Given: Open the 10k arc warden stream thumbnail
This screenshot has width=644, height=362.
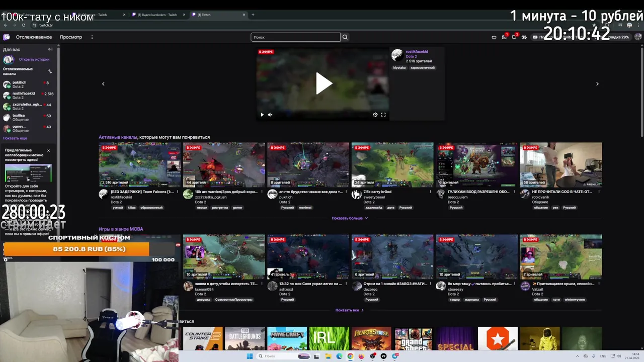Looking at the screenshot, I should [224, 164].
